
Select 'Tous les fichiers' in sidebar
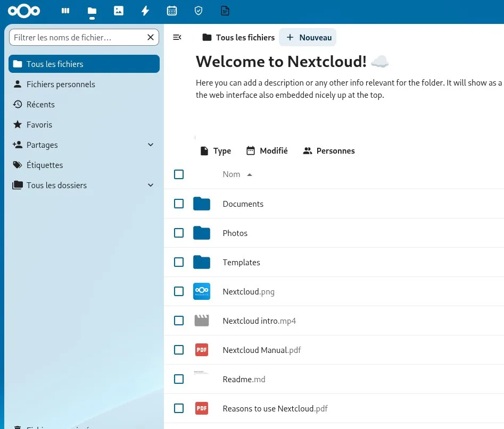(x=84, y=64)
